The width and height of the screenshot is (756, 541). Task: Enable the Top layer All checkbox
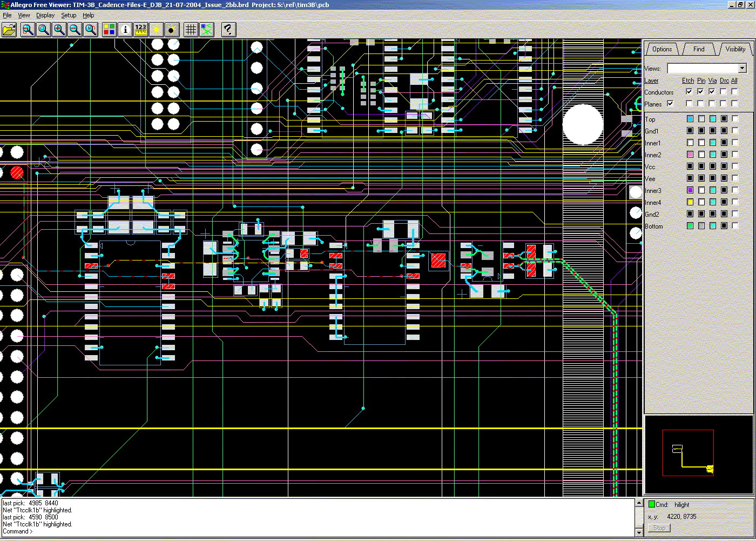(735, 119)
